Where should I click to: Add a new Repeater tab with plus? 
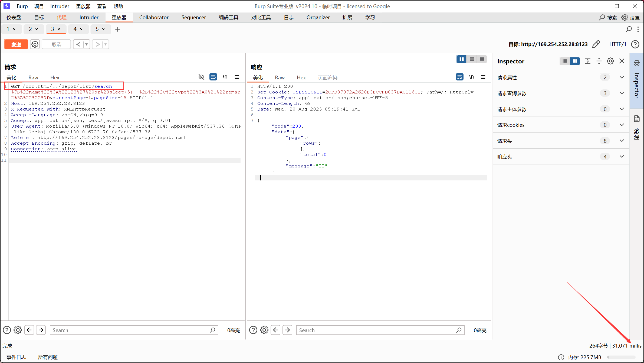click(118, 29)
